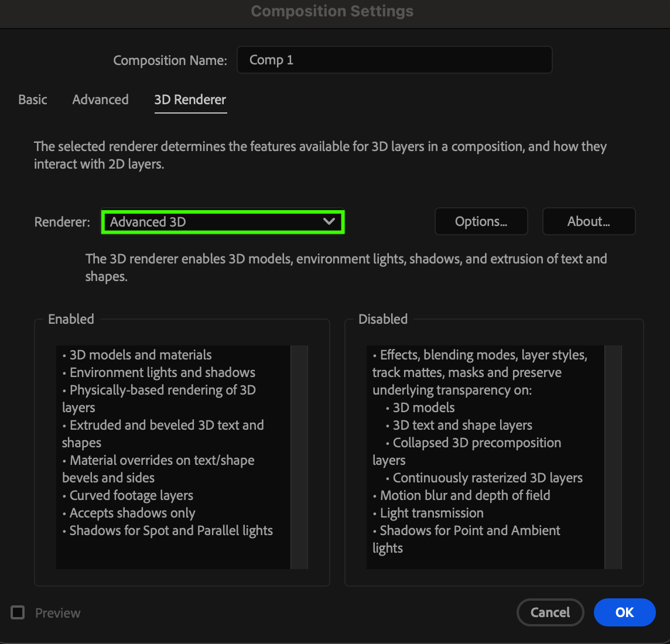Click the Enabled features list scrollbar
The width and height of the screenshot is (670, 644).
coord(299,457)
